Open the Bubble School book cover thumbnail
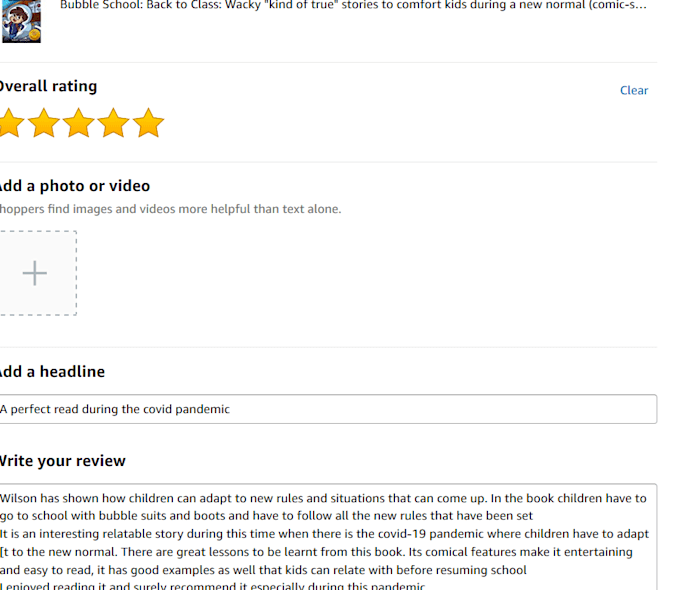The width and height of the screenshot is (680, 590). pos(21,21)
